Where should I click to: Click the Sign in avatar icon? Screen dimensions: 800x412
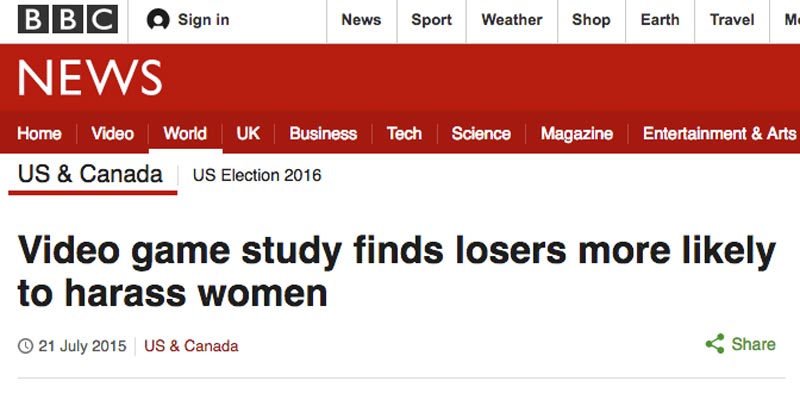(158, 20)
